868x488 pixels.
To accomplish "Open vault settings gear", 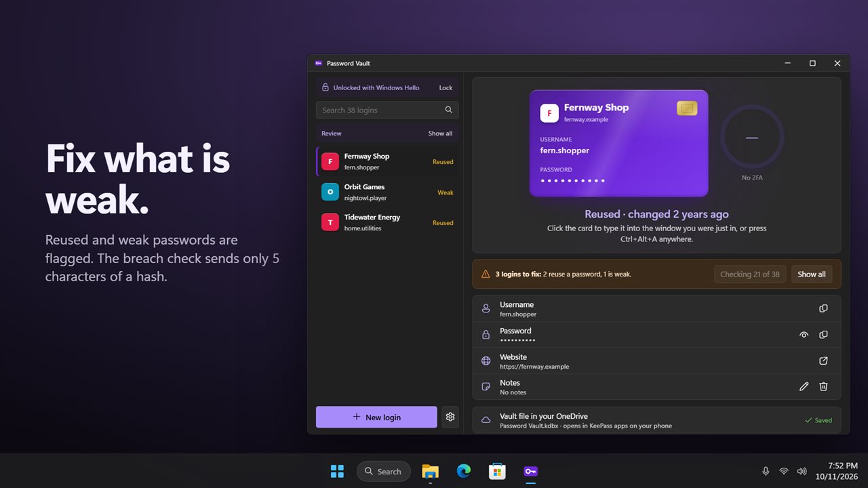I will pos(450,417).
